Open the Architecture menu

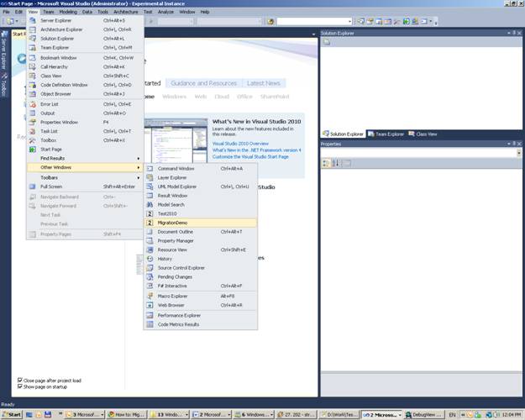pos(125,12)
